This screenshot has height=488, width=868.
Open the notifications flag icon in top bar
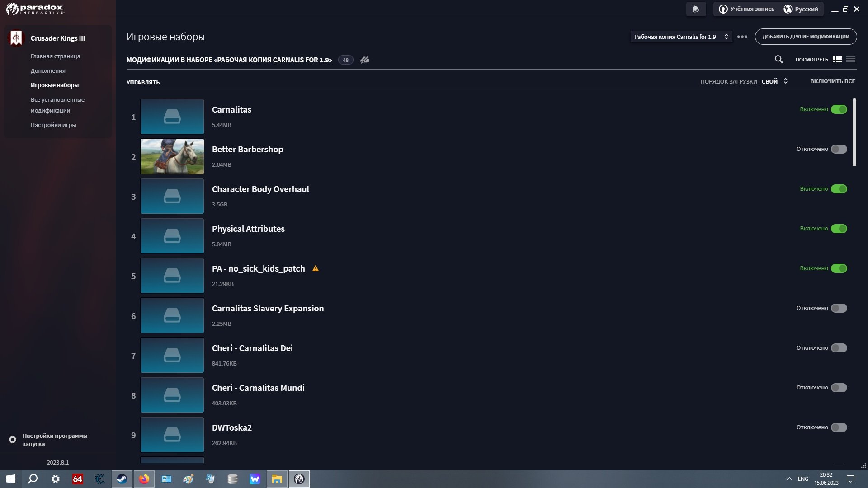coord(696,9)
